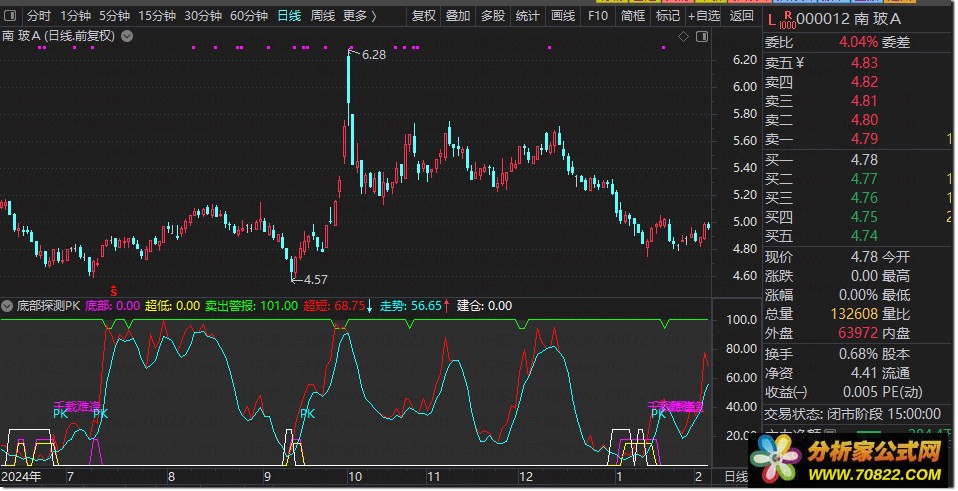958x491 pixels.
Task: Select 买四 price 4.75
Action: [864, 217]
